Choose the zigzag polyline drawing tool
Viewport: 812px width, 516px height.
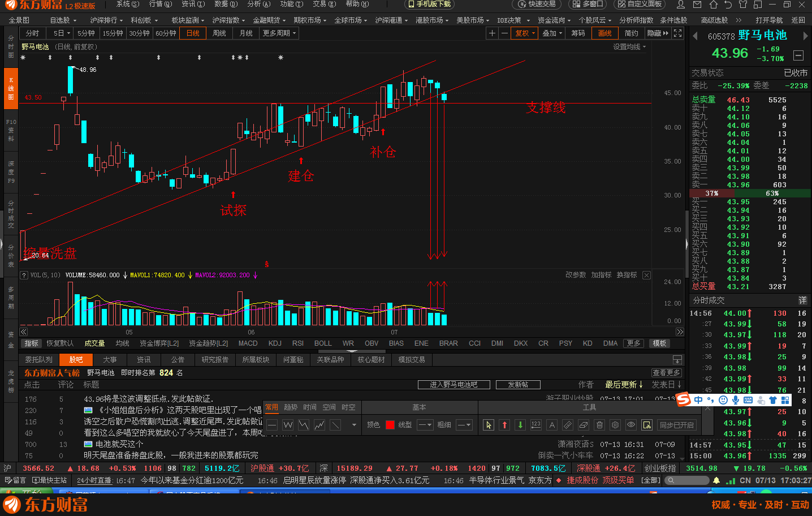coord(304,425)
